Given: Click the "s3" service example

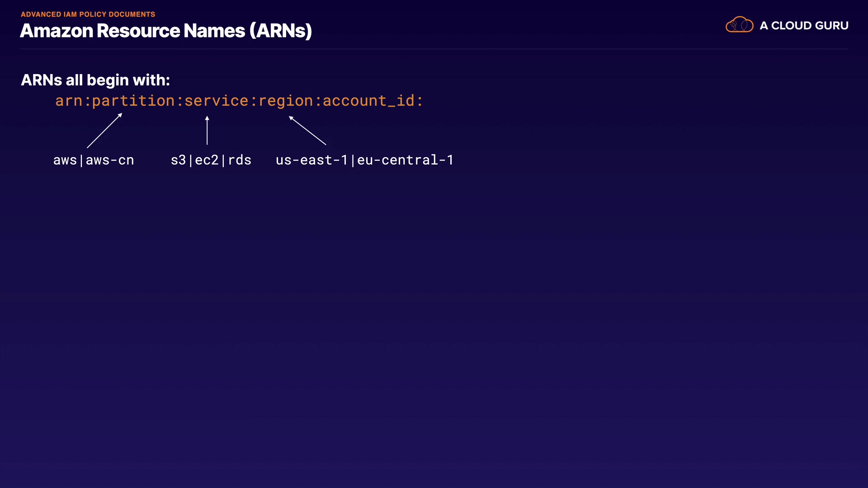Looking at the screenshot, I should click(178, 160).
